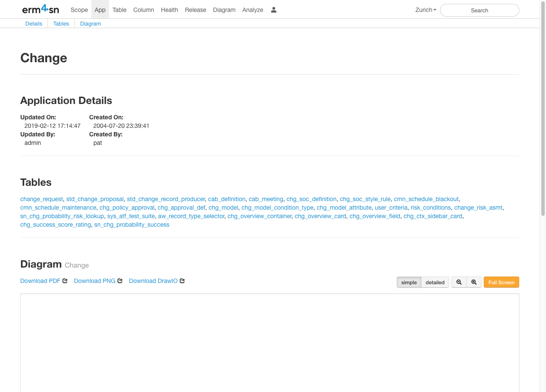Open the change_request table link
The width and height of the screenshot is (546, 392).
click(41, 199)
